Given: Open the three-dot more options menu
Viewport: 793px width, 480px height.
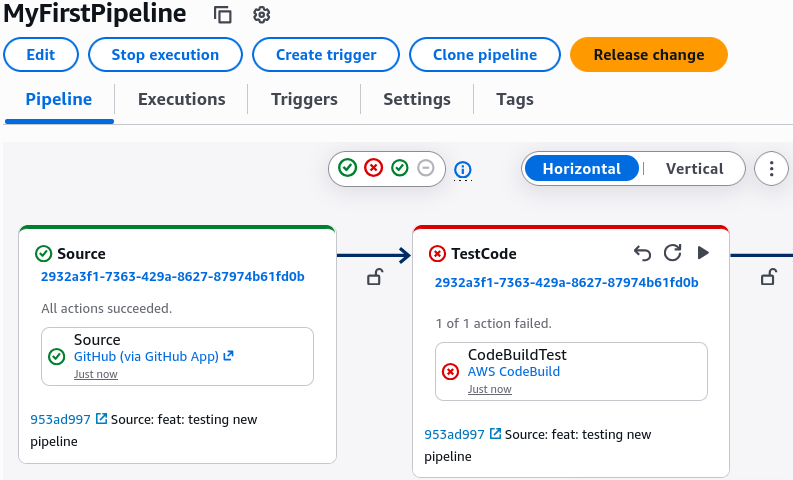Looking at the screenshot, I should click(771, 168).
